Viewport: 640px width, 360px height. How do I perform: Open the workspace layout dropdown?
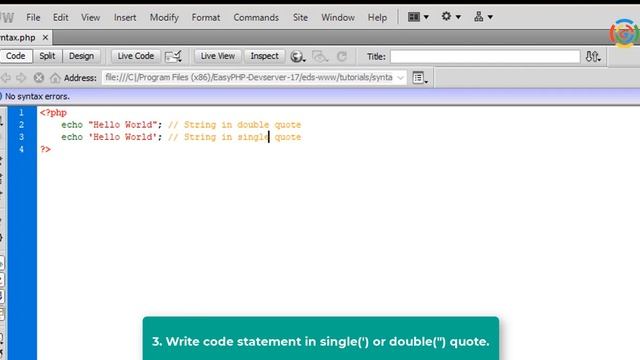[x=418, y=17]
